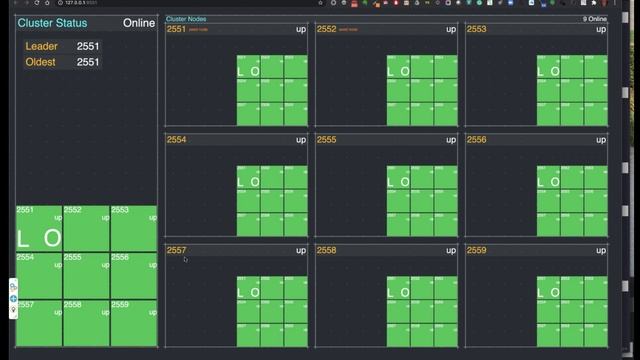Click the blue compass icon in floating widget
The image size is (640, 360).
(13, 299)
